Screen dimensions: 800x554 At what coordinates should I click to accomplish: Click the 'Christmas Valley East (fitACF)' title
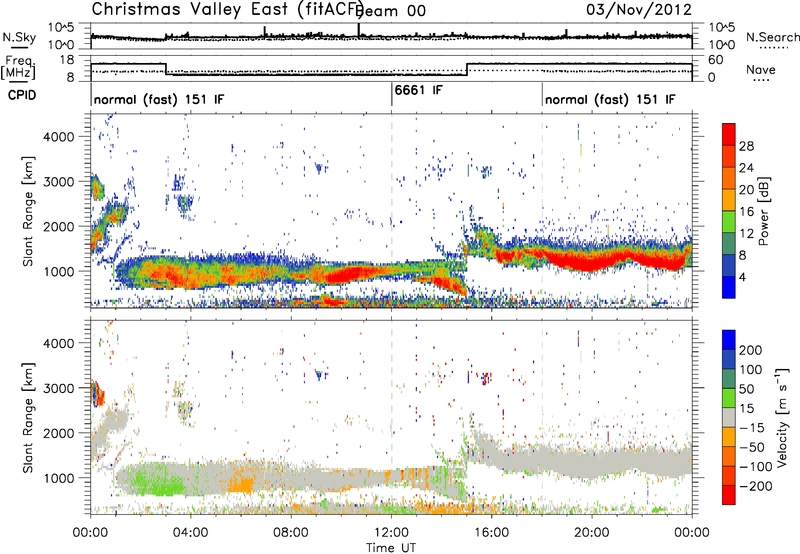(227, 9)
